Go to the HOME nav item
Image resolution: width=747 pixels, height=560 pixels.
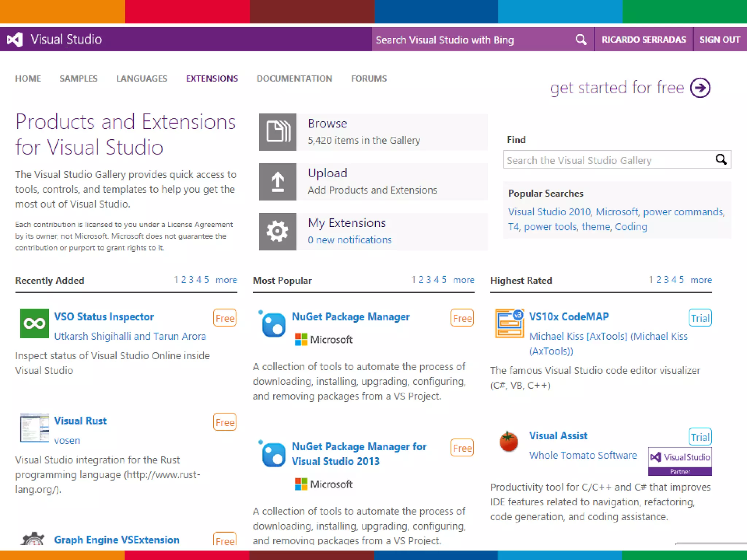click(28, 78)
